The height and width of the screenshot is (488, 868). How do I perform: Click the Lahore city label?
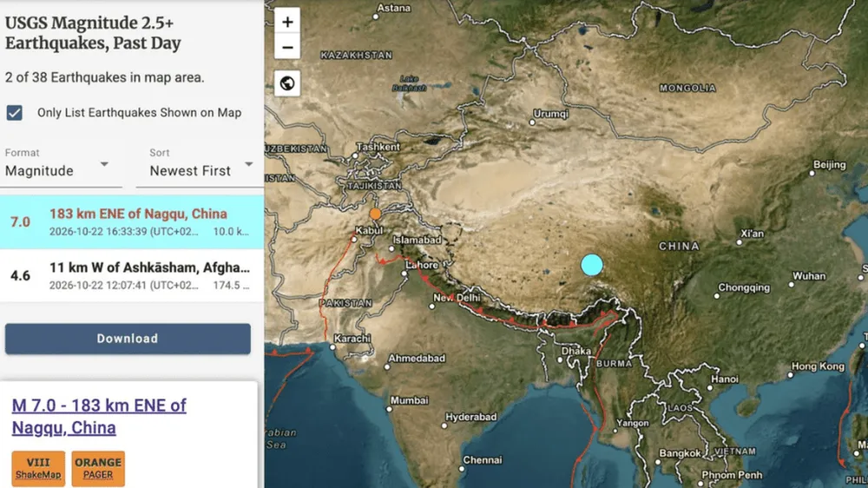pyautogui.click(x=422, y=265)
